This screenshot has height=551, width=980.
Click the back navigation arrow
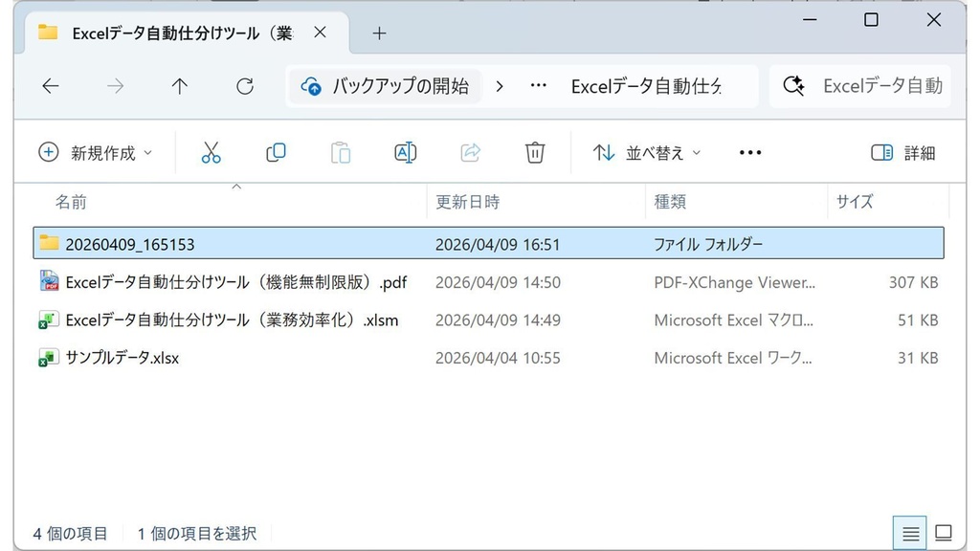[x=50, y=86]
